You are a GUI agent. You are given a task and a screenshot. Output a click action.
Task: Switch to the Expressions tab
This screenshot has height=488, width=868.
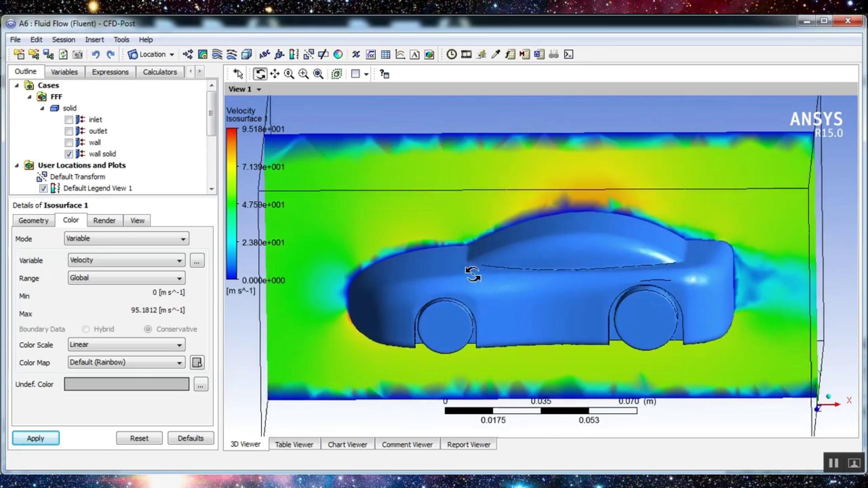coord(110,72)
